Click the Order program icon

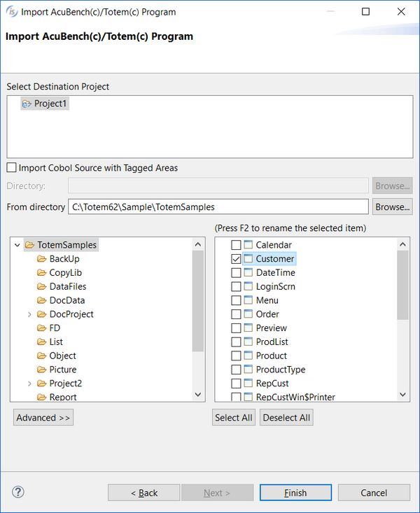pyautogui.click(x=248, y=314)
